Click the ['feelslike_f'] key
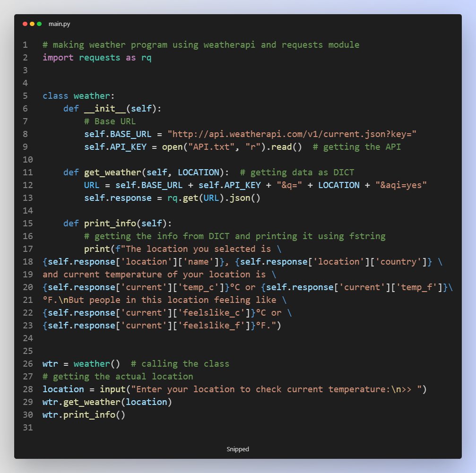This screenshot has height=473, width=476. (211, 325)
